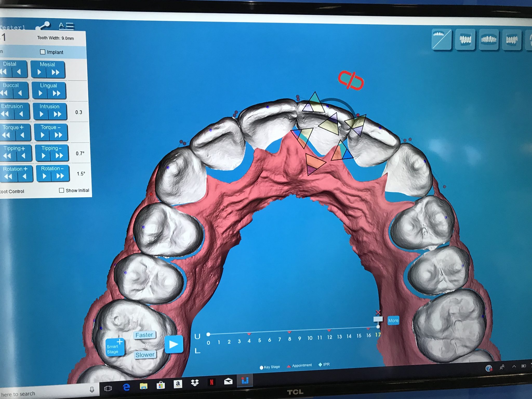Open Dropbox from taskbar
This screenshot has width=532, height=399.
point(195,383)
